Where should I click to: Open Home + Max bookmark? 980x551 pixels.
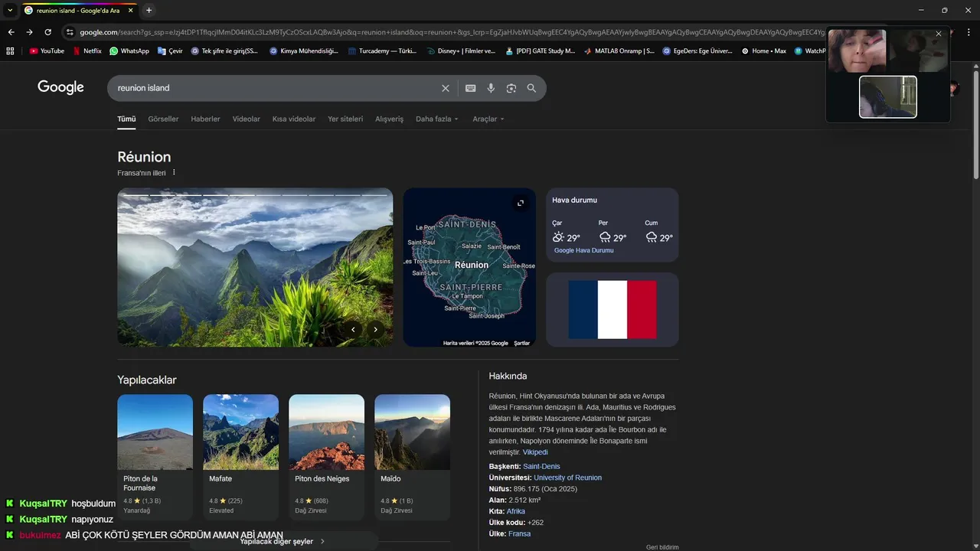tap(763, 51)
